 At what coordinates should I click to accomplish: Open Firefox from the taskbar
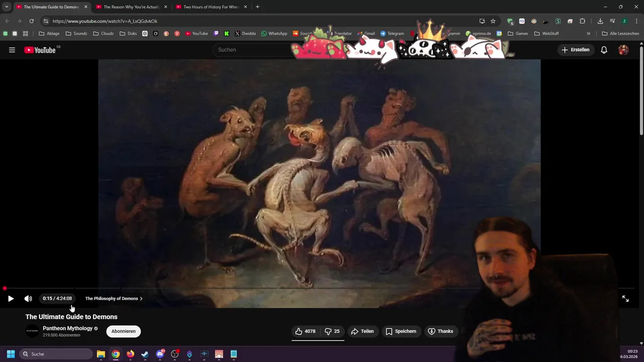tap(130, 354)
